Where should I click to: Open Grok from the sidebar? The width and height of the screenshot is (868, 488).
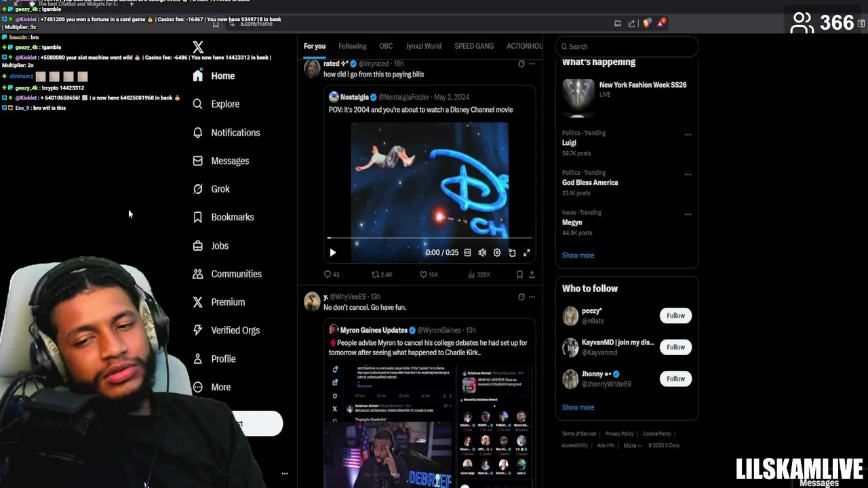(x=211, y=189)
